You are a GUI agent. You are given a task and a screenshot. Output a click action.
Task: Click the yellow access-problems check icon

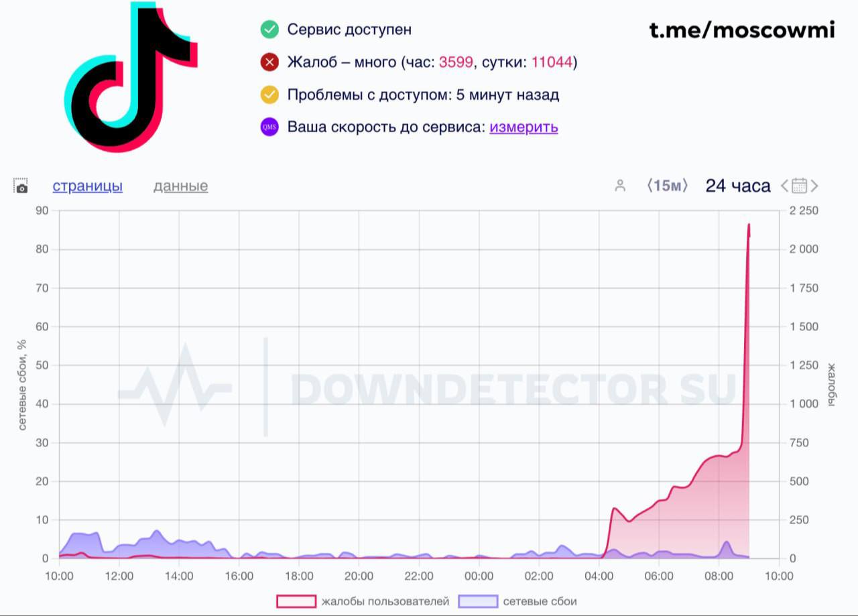click(269, 95)
